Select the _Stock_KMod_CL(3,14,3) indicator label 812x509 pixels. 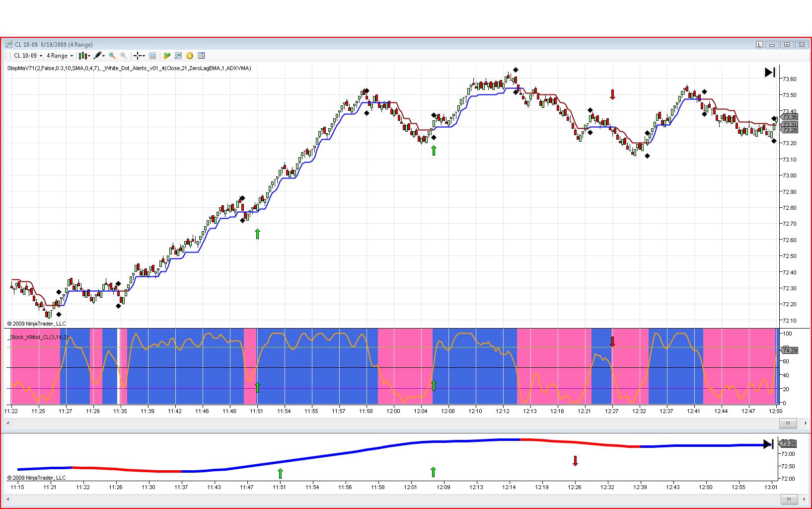click(38, 337)
